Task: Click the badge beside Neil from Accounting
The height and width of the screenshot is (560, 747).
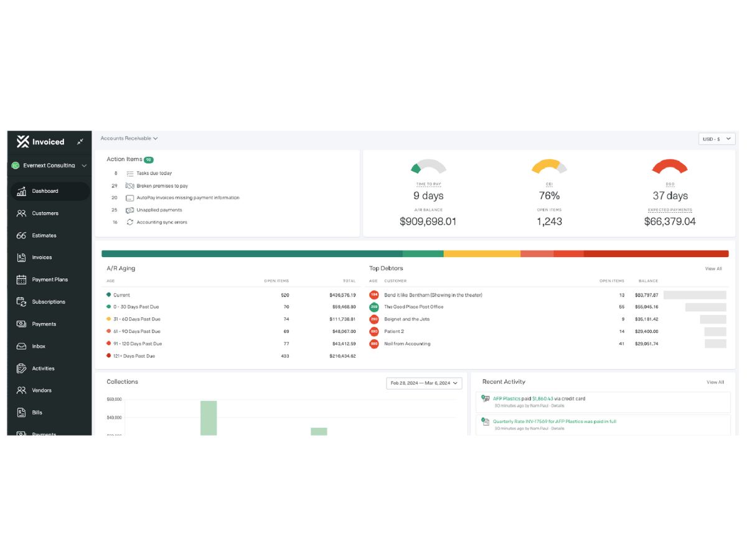Action: pyautogui.click(x=374, y=343)
